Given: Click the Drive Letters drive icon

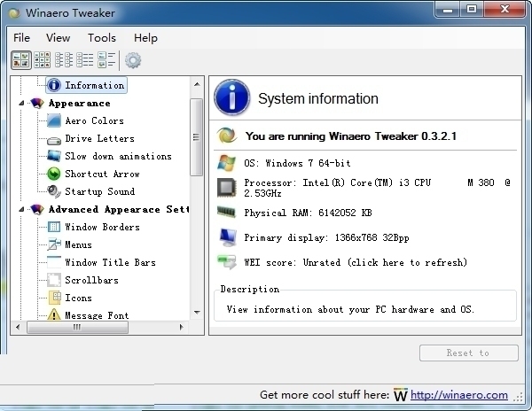Looking at the screenshot, I should tap(54, 140).
